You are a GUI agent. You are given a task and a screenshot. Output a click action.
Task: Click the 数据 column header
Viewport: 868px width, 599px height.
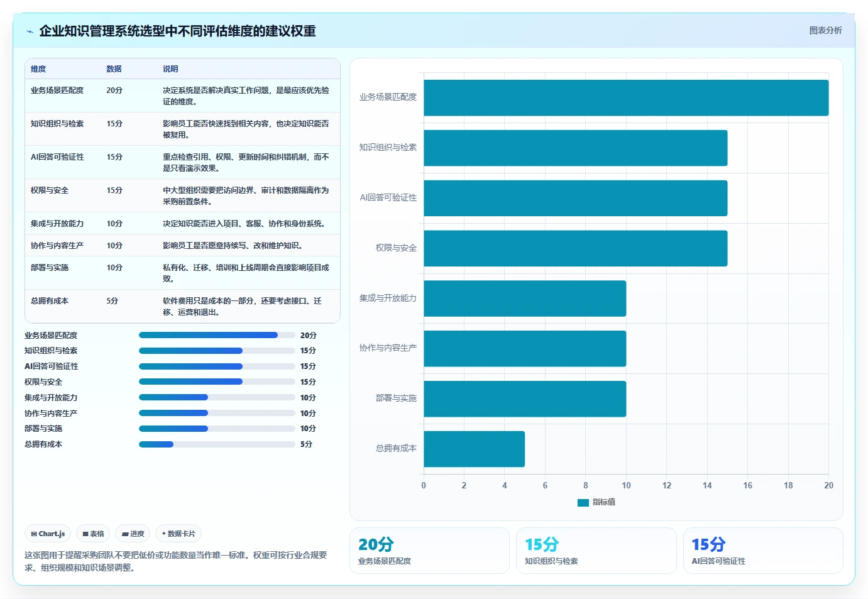tap(114, 69)
